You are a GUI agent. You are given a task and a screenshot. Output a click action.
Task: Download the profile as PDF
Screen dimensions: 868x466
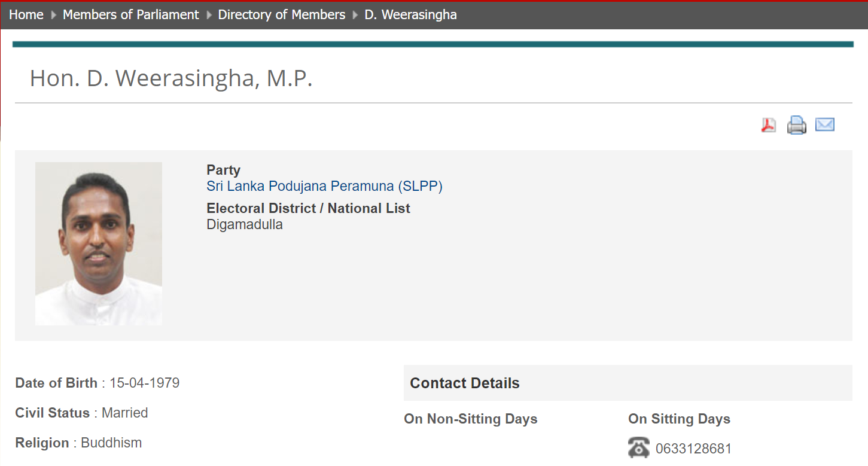pos(769,125)
